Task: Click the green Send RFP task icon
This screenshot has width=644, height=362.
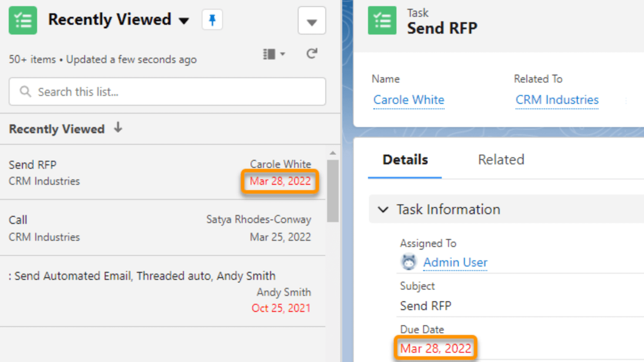Action: point(382,20)
